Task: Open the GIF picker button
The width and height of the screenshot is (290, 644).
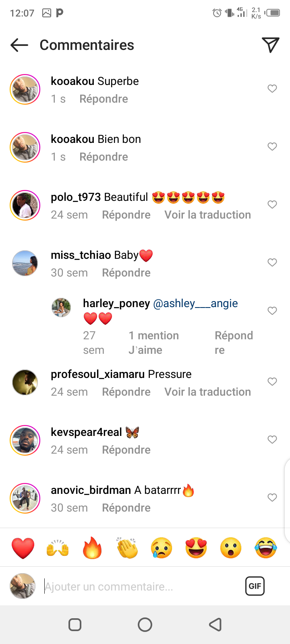Action: click(255, 586)
